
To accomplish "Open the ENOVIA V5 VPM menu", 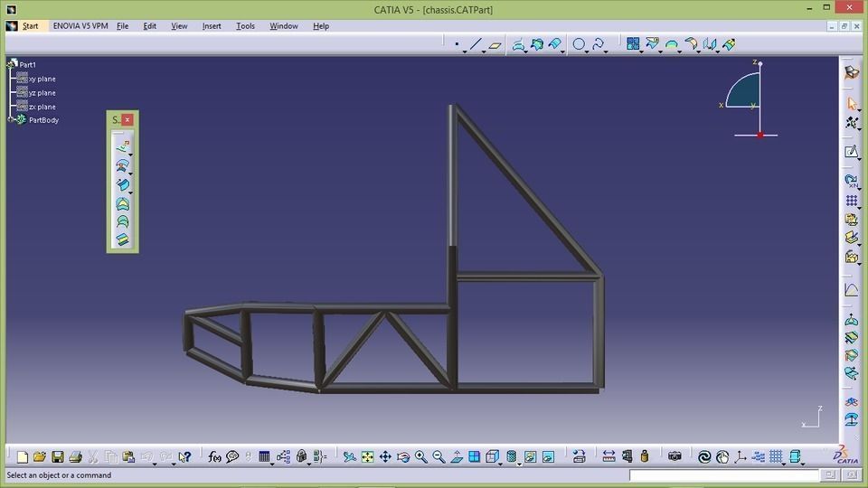I will click(80, 26).
